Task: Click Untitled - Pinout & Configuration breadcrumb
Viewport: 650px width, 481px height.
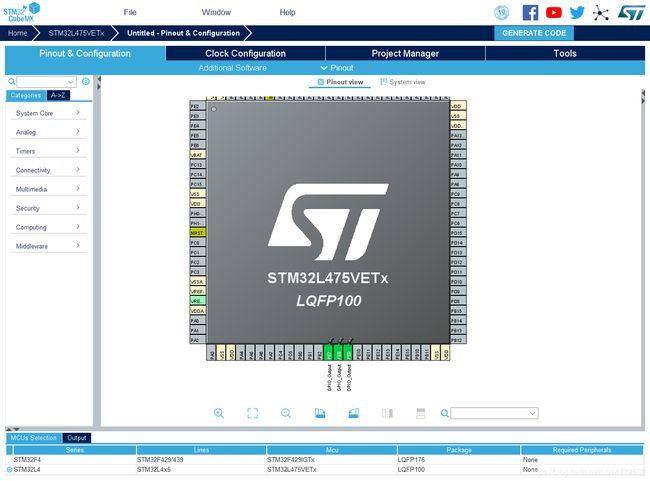Action: [x=183, y=33]
